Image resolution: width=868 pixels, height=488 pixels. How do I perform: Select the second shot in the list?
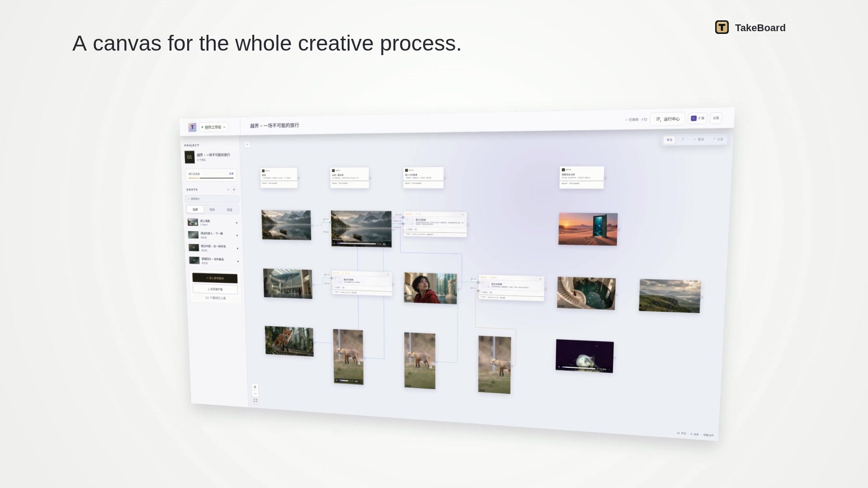pyautogui.click(x=213, y=235)
